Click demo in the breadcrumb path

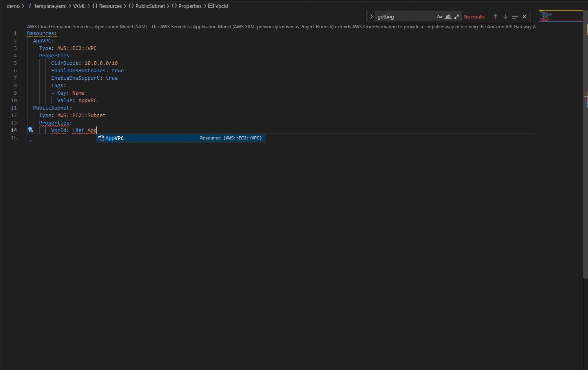pos(13,6)
